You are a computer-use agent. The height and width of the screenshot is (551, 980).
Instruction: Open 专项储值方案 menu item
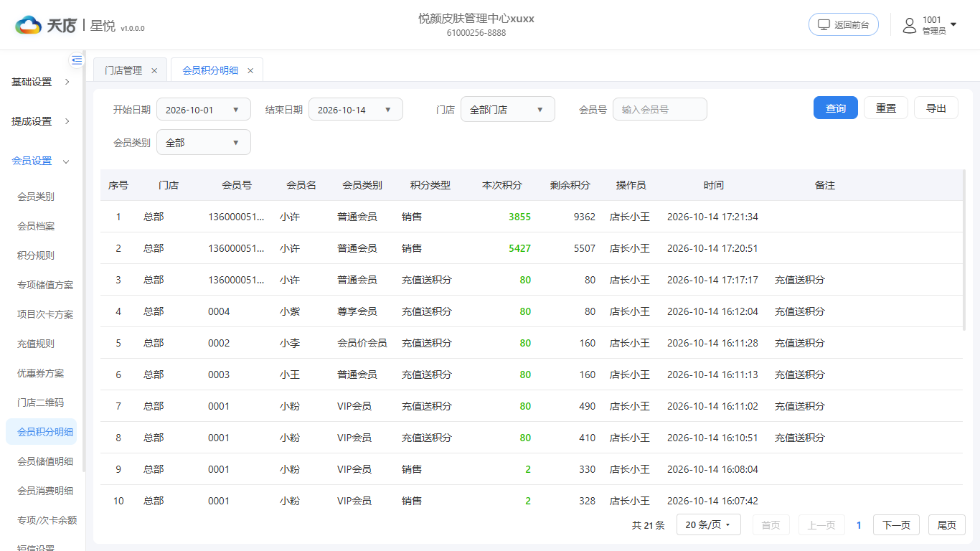coord(45,285)
